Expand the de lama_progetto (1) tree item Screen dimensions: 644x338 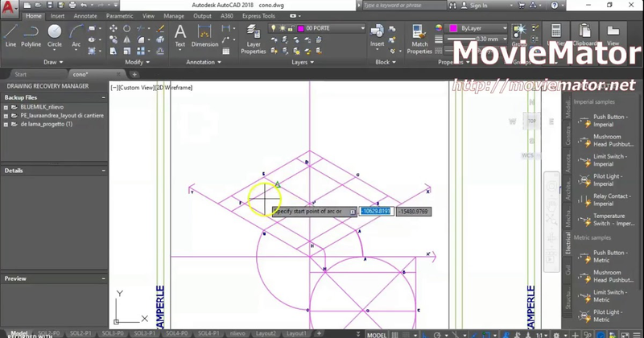pyautogui.click(x=6, y=124)
